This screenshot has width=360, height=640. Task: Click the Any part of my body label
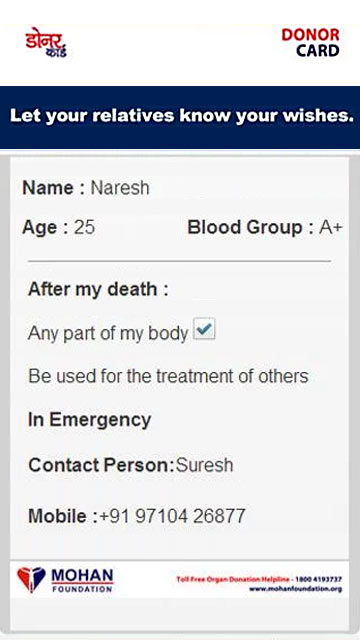(108, 334)
